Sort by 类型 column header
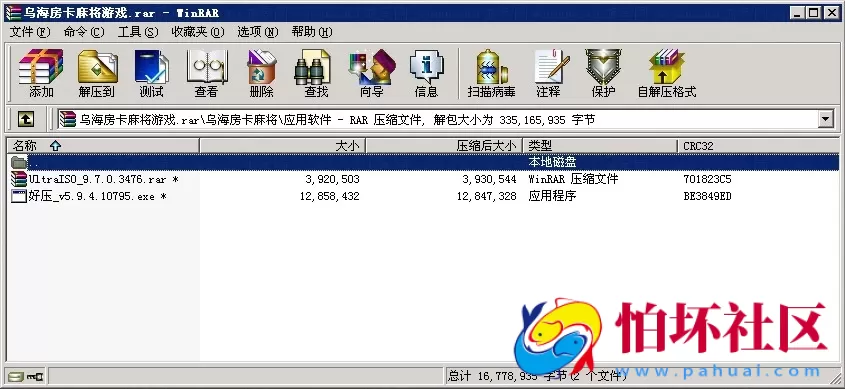Image resolution: width=845 pixels, height=389 pixels. [x=600, y=145]
